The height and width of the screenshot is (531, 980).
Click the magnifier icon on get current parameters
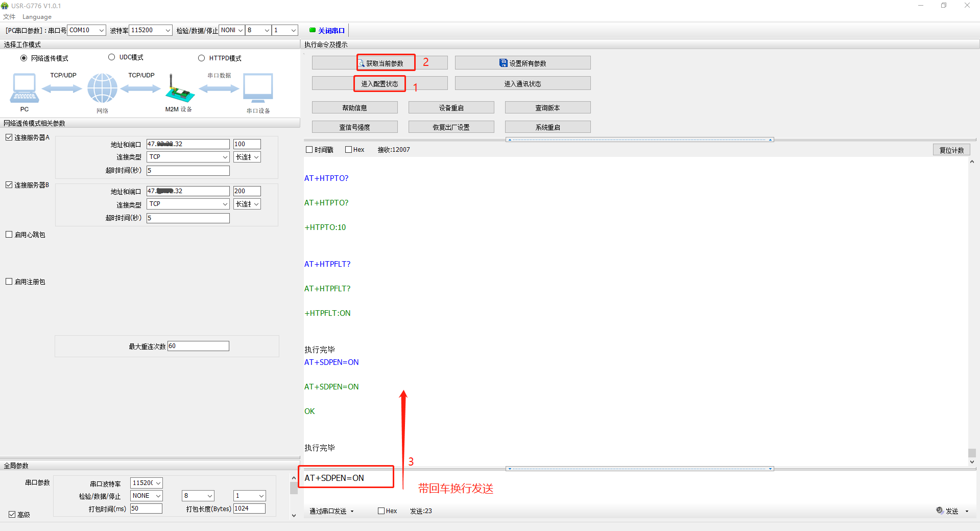[361, 63]
